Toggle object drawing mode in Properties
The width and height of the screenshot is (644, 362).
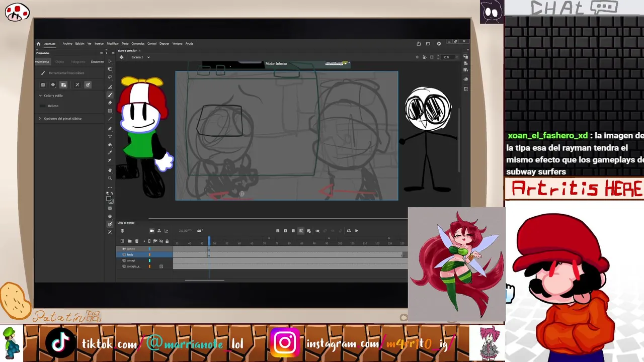pos(43,85)
